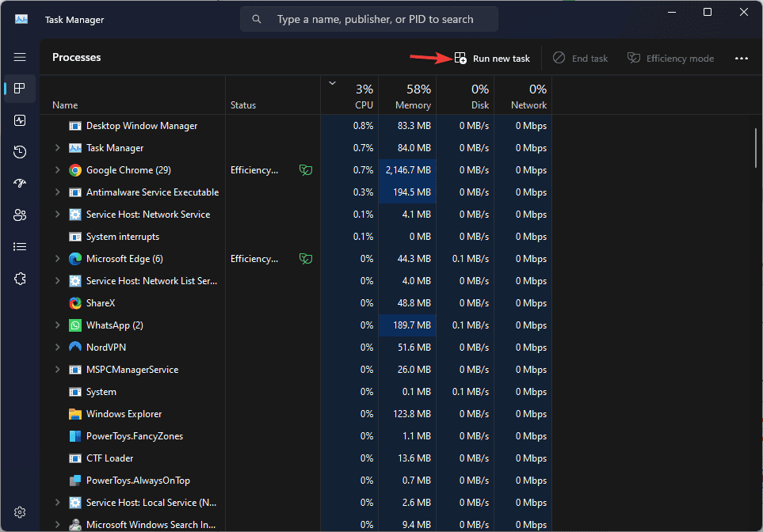This screenshot has height=532, width=763.
Task: Click the Antimalware 194.5 MB memory cell
Action: 407,192
